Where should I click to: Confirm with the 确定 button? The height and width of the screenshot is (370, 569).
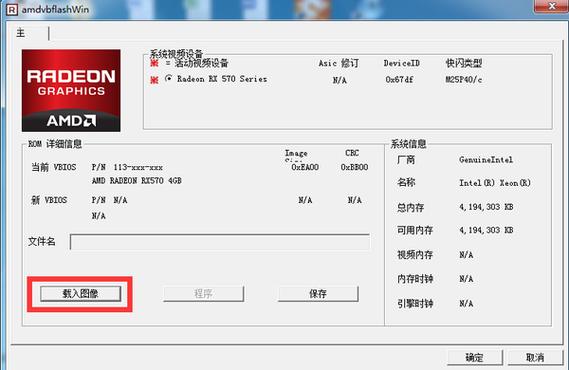point(475,358)
